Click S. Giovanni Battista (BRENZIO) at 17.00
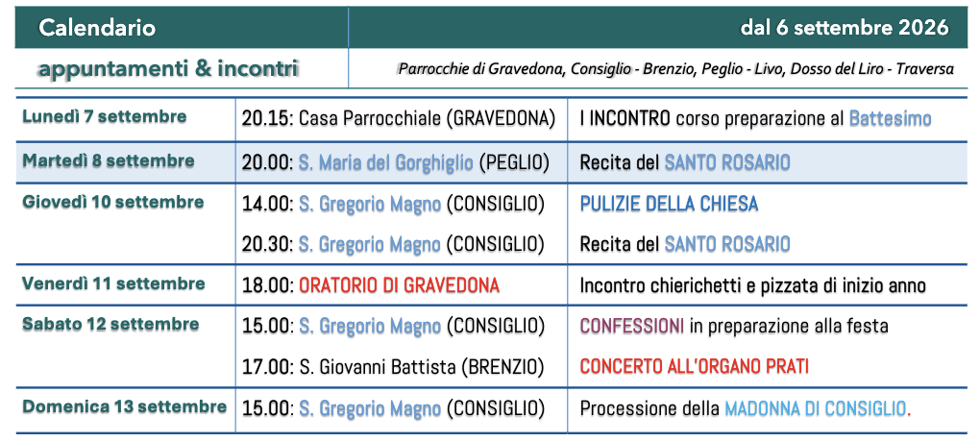This screenshot has height=442, width=980. click(421, 367)
